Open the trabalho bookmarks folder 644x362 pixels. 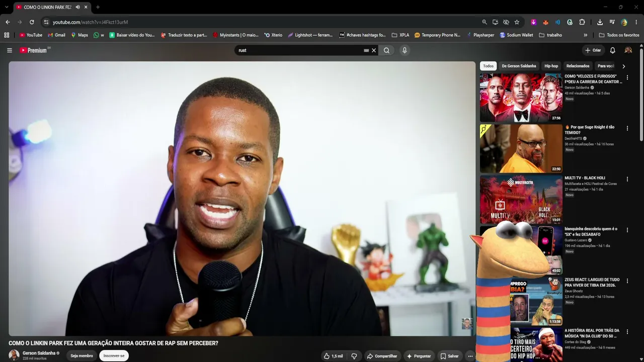click(550, 35)
